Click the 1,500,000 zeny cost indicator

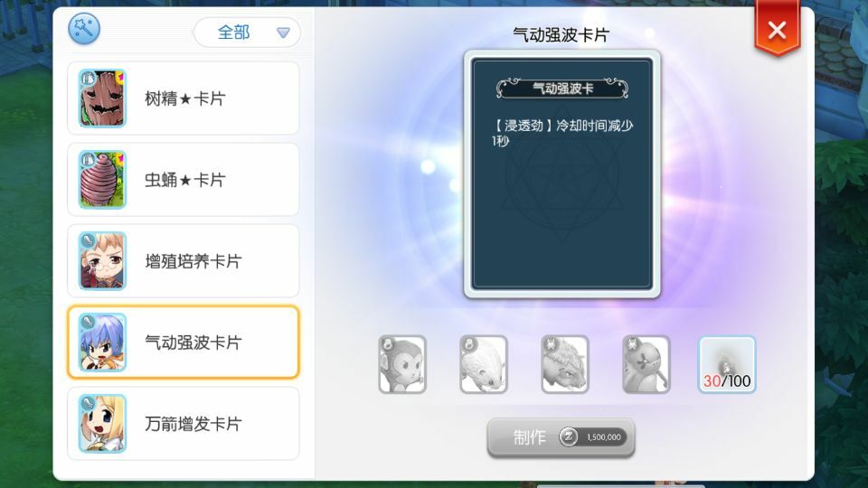coord(593,437)
